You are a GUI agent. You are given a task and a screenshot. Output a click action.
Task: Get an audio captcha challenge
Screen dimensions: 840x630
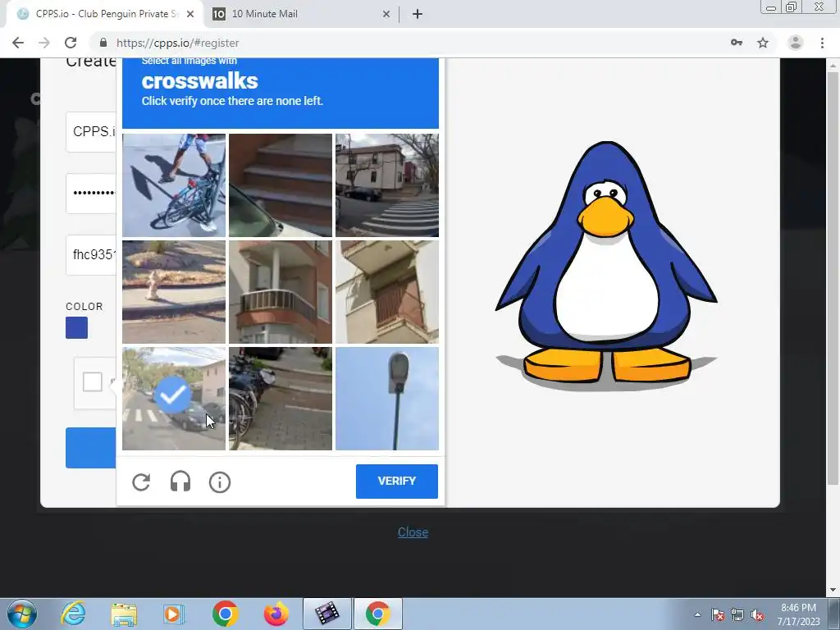[180, 482]
